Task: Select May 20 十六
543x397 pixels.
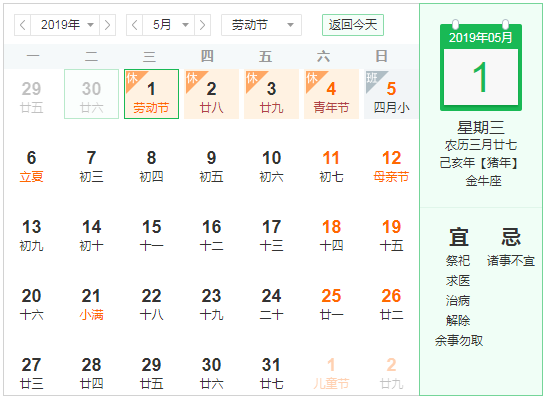Action: [32, 304]
